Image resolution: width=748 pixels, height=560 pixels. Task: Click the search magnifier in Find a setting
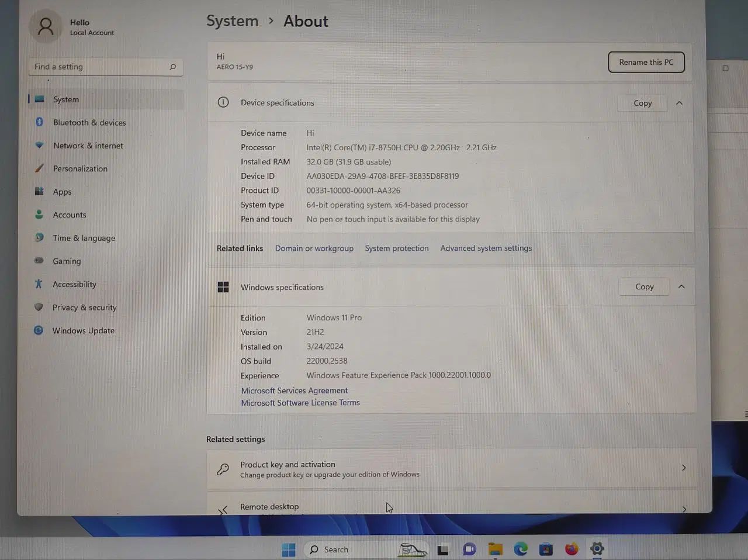click(x=172, y=67)
